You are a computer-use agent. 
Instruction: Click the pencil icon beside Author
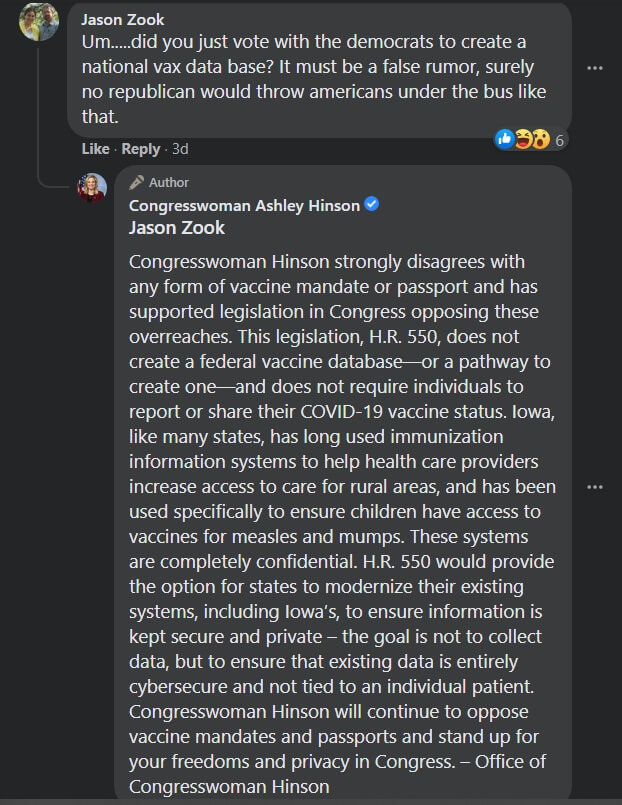pyautogui.click(x=137, y=182)
